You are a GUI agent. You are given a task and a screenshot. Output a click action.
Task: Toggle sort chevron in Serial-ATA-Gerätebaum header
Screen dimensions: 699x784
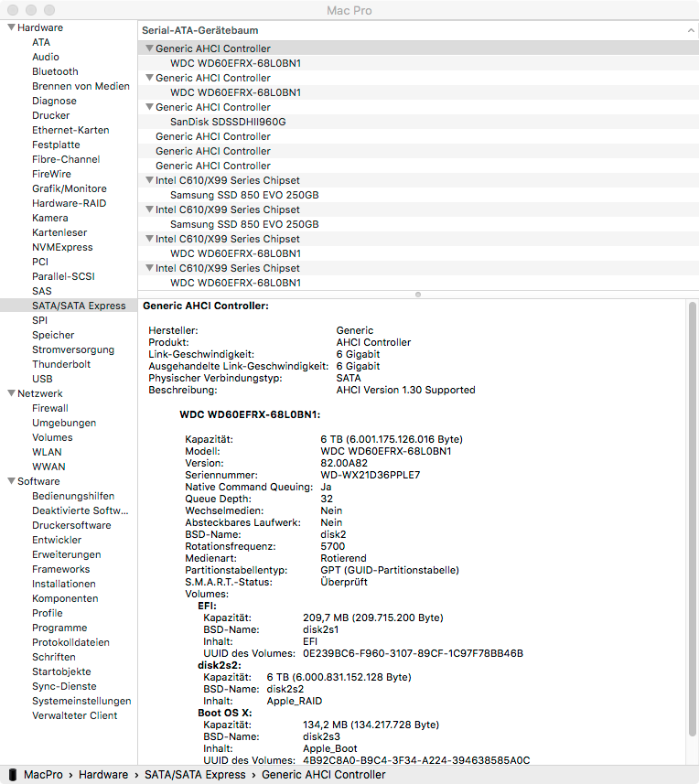coord(691,30)
